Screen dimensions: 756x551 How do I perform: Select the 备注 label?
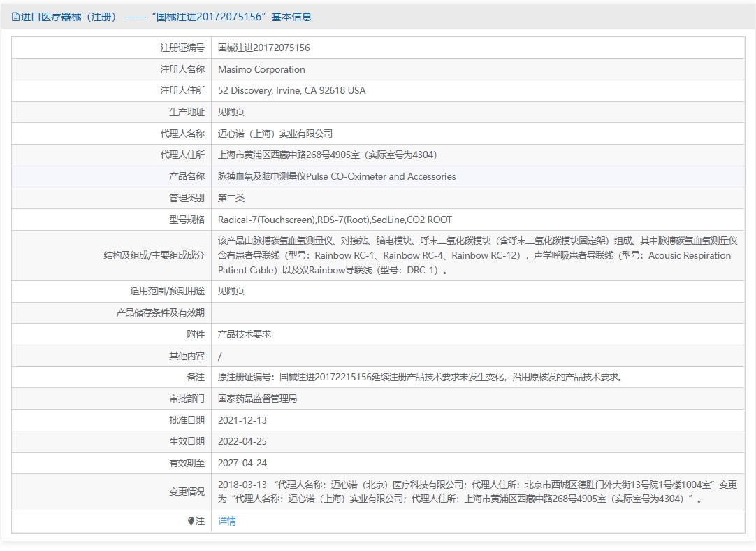pyautogui.click(x=195, y=378)
